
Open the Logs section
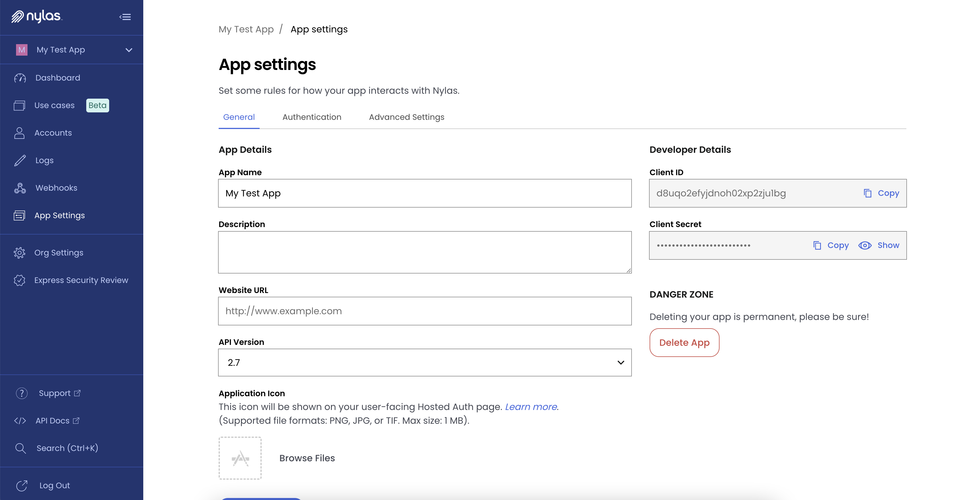tap(45, 160)
